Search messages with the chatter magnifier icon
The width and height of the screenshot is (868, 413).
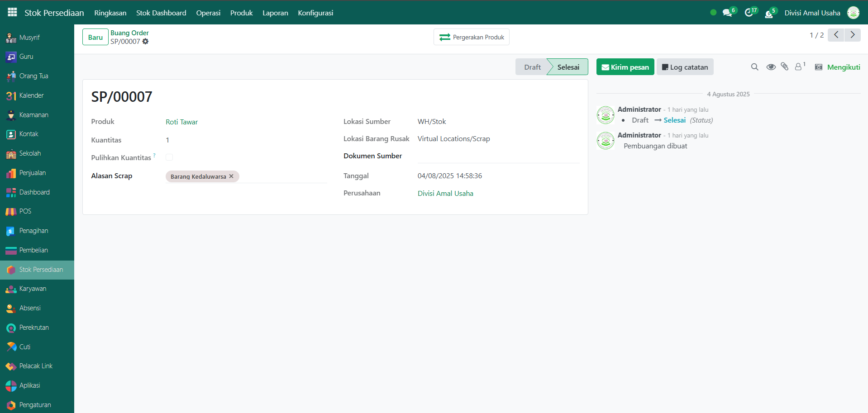tap(754, 67)
